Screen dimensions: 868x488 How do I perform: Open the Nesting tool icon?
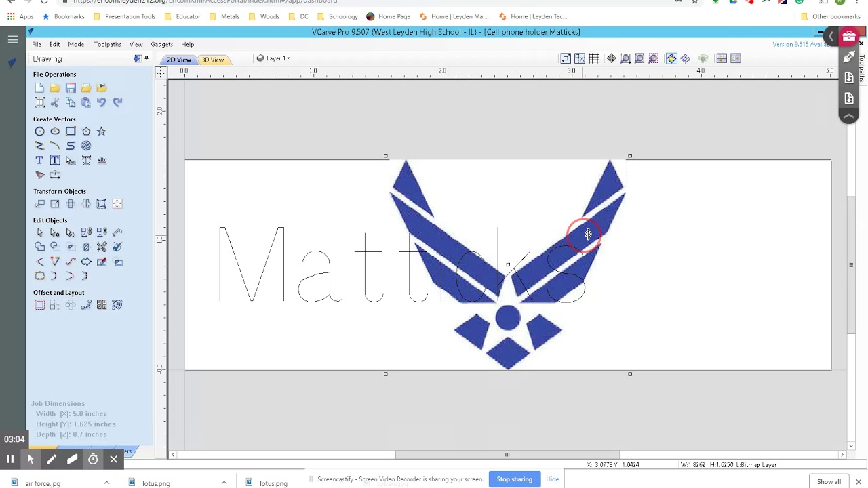click(117, 306)
